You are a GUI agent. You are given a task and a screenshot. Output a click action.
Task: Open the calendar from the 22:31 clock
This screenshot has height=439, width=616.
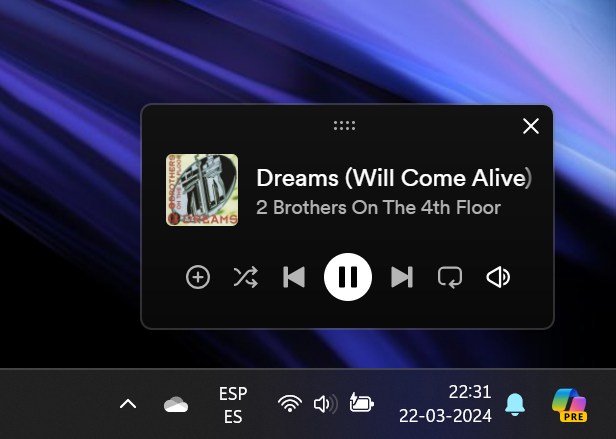click(x=445, y=404)
